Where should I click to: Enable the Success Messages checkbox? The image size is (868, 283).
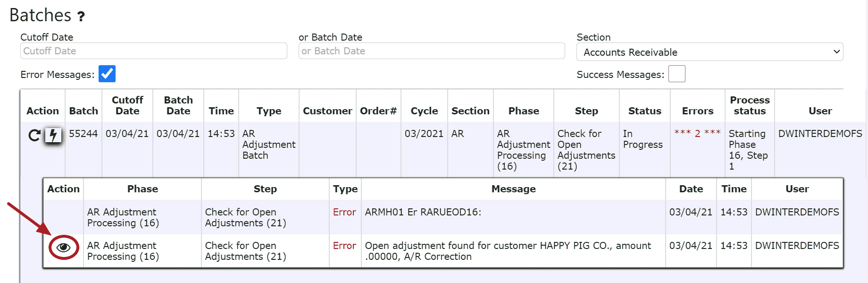coord(677,74)
